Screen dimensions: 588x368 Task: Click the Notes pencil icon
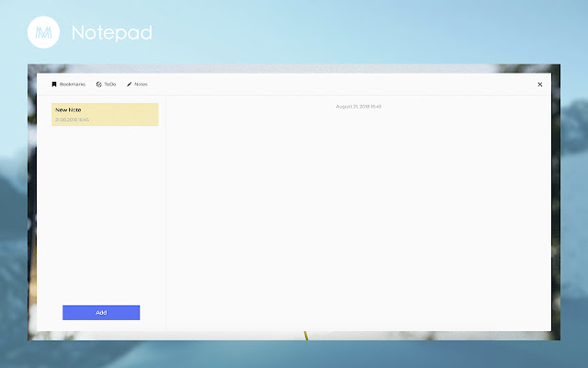[129, 84]
